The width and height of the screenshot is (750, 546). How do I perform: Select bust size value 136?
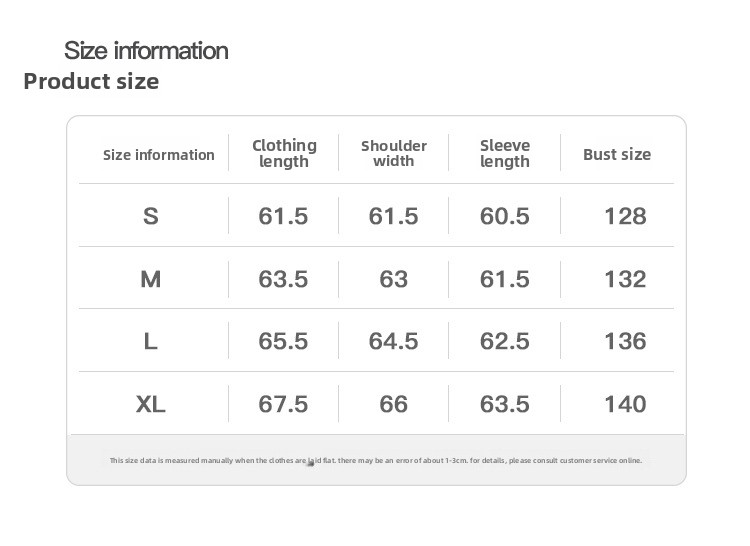(x=625, y=341)
